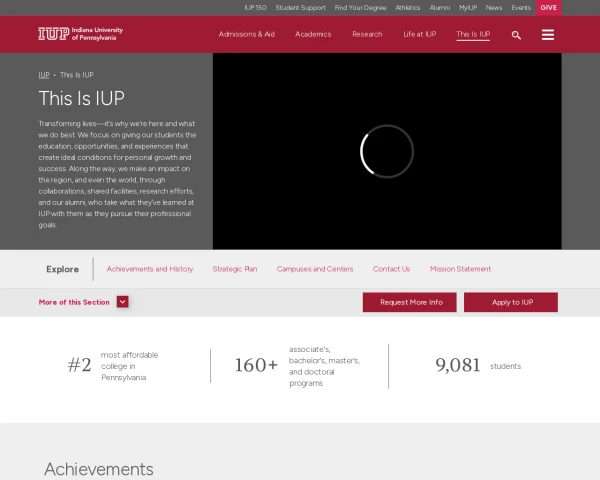Open Events link in top bar
This screenshot has width=600, height=480.
[521, 8]
